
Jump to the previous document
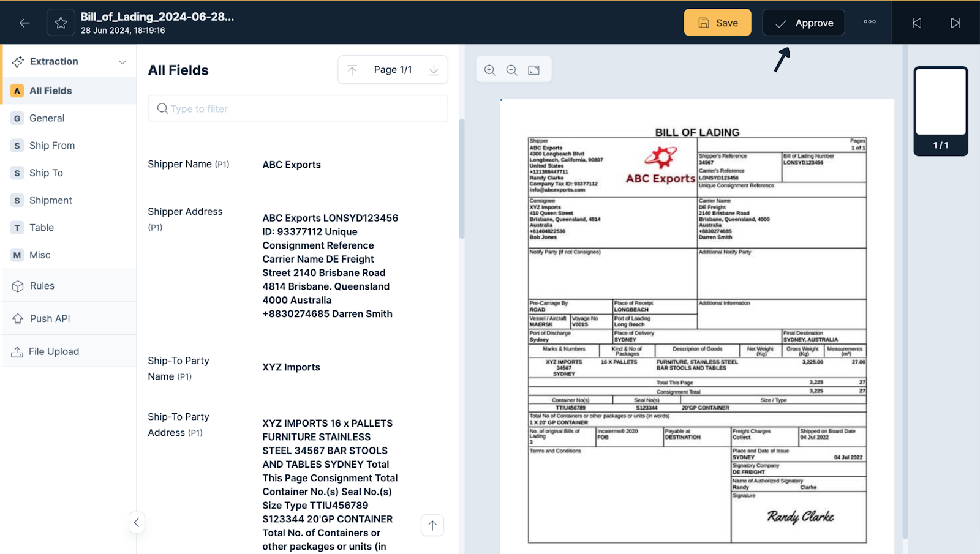click(917, 23)
